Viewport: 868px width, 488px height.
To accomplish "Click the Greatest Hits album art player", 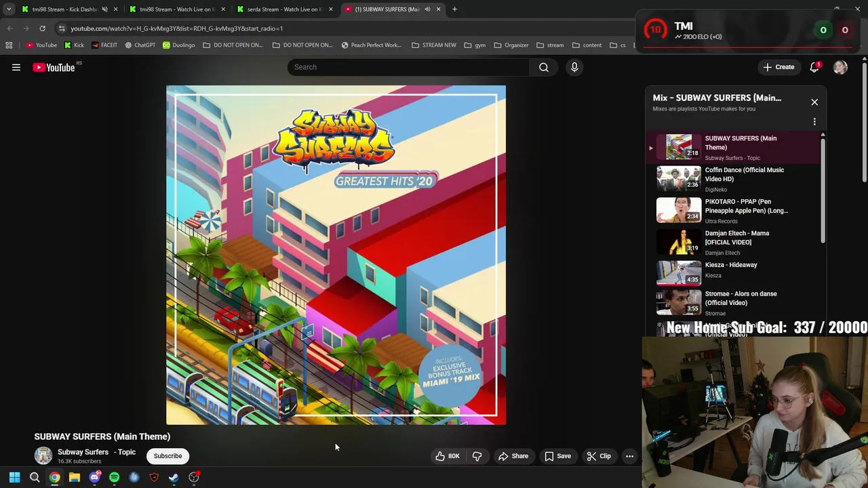I will [336, 256].
